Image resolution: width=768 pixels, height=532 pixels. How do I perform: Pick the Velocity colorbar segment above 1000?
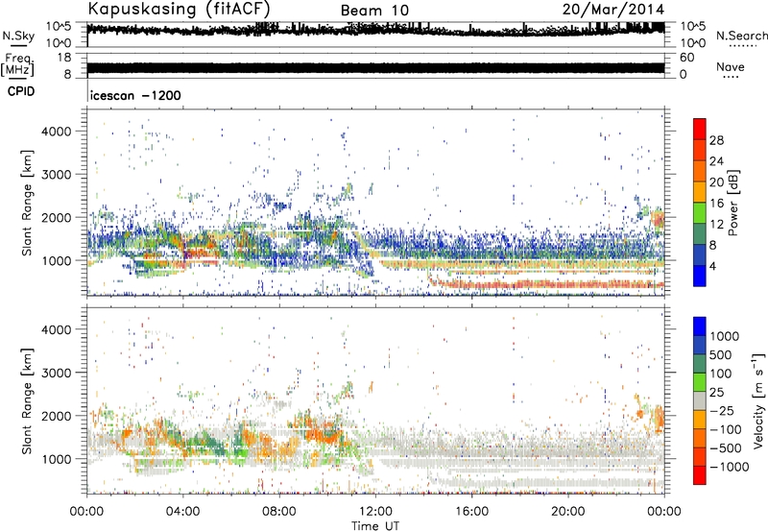click(x=700, y=326)
